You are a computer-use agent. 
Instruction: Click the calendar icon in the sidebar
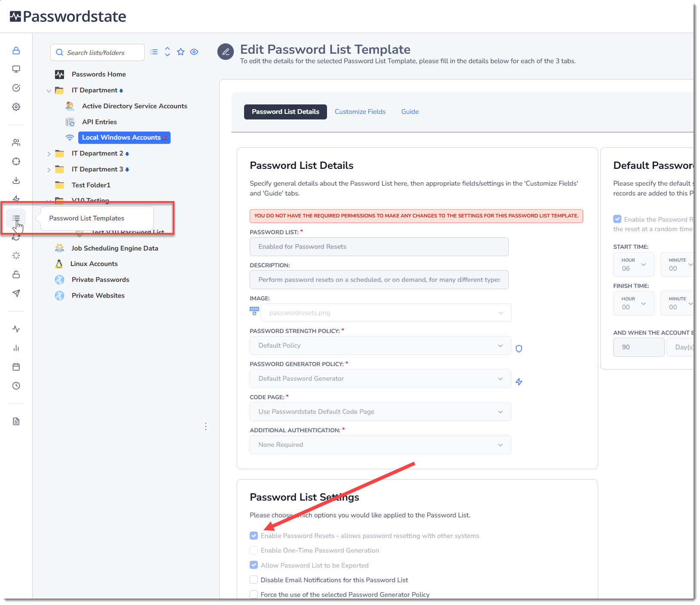[x=16, y=367]
